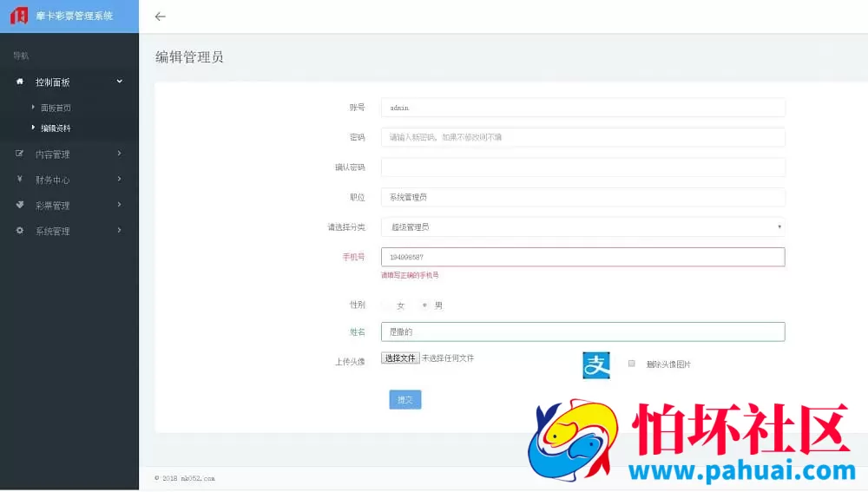Expand the 财务中心 menu arrow
The image size is (868, 492).
(120, 179)
